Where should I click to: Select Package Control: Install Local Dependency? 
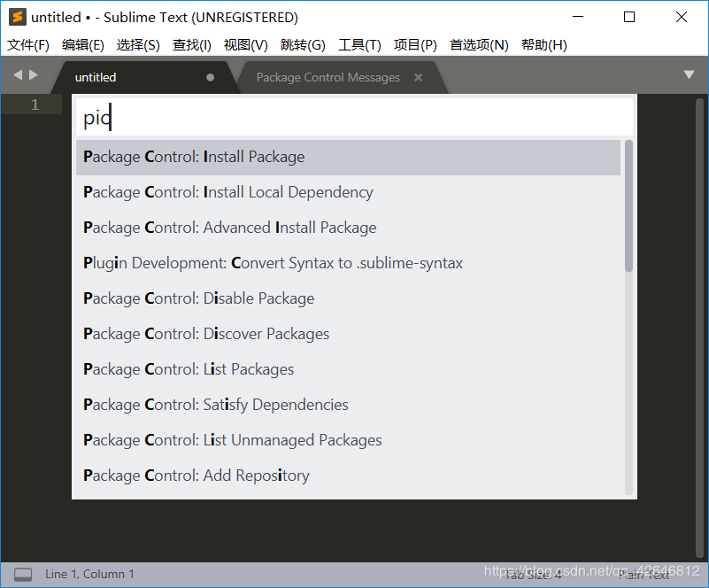tap(348, 192)
